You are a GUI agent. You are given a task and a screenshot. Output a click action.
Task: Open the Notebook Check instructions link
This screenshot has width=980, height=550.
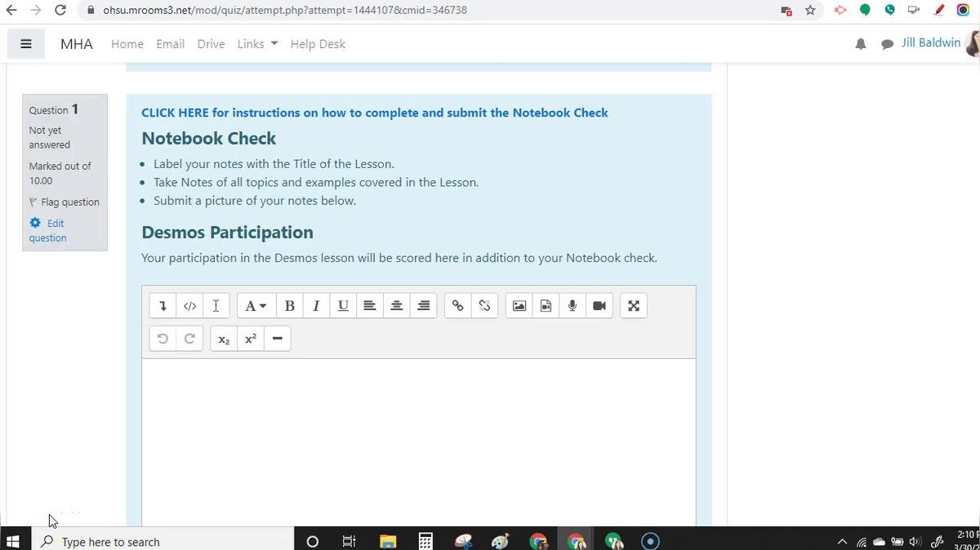374,113
